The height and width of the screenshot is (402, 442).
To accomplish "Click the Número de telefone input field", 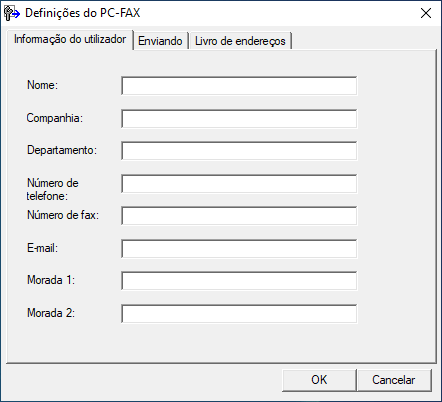I will point(239,183).
